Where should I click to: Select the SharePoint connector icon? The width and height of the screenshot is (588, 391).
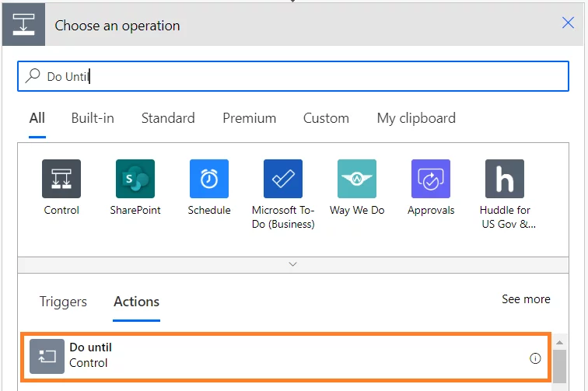coord(135,179)
